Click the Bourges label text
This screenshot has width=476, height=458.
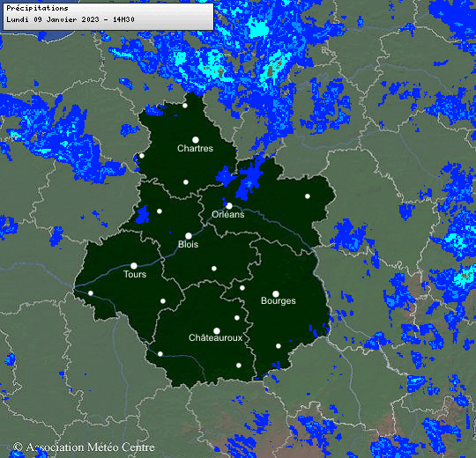coord(279,300)
